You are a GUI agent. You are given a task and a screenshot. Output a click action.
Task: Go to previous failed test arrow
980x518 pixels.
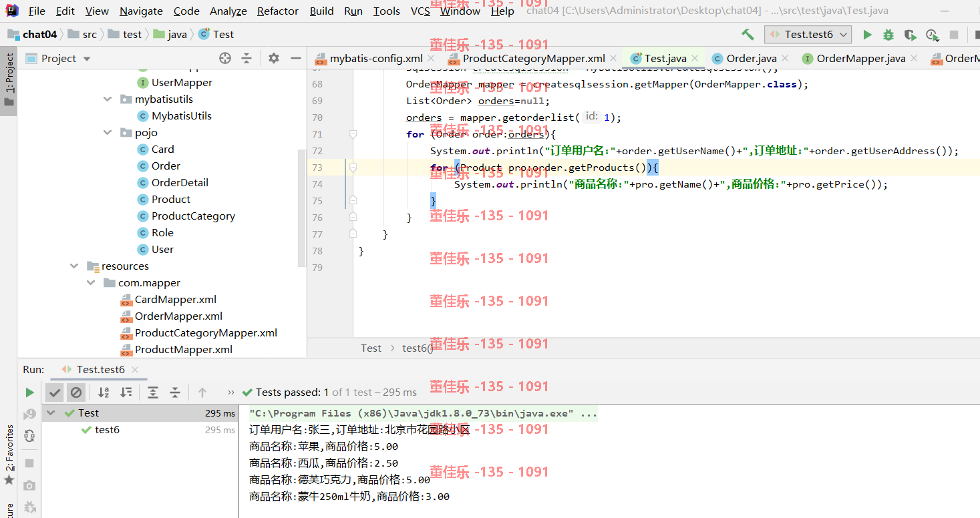[x=202, y=393]
